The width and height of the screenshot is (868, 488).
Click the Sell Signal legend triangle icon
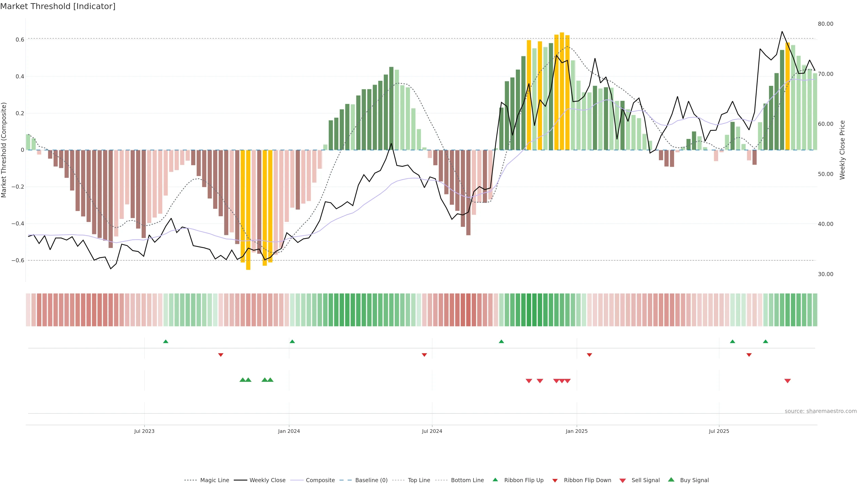622,481
